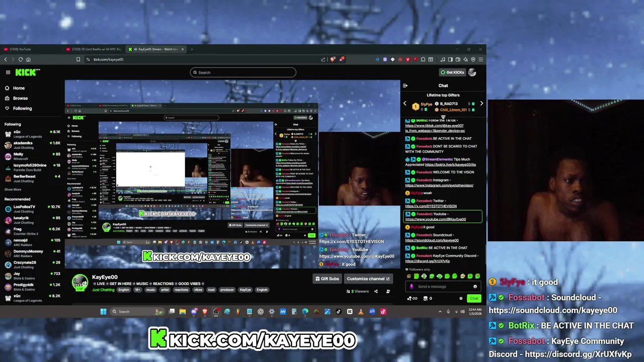
Task: Open the browser music playlist icon
Action: point(443,59)
